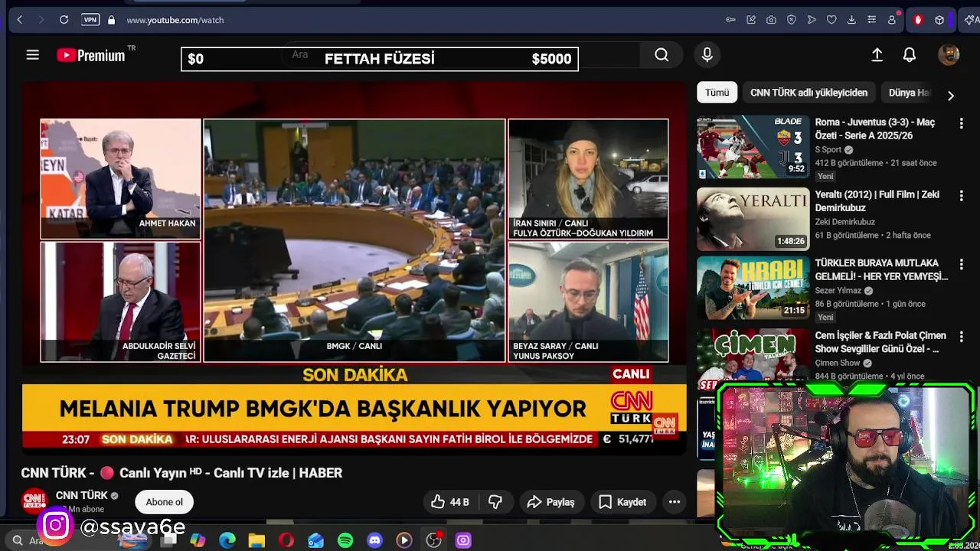
Task: Select the Tümü filter chip
Action: click(x=717, y=93)
